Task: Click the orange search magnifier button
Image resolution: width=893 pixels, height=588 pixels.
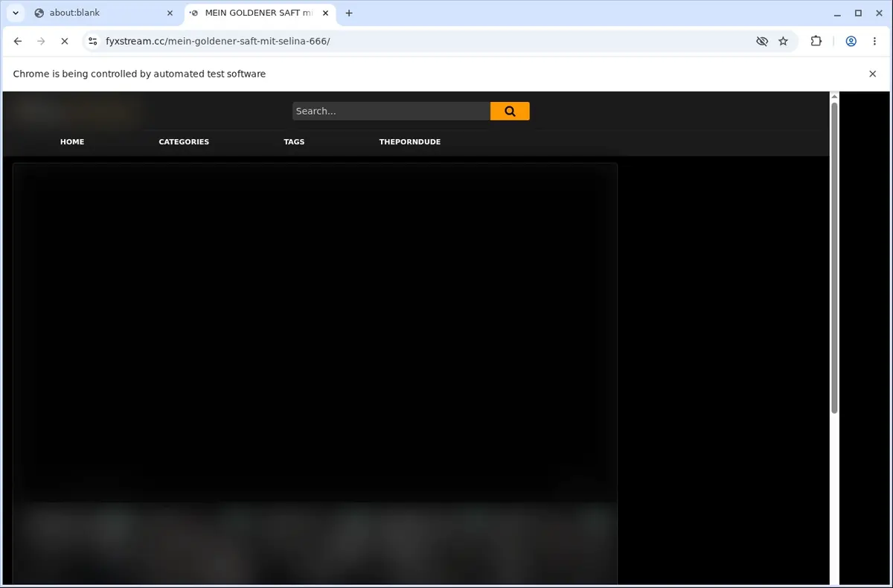Action: click(510, 111)
